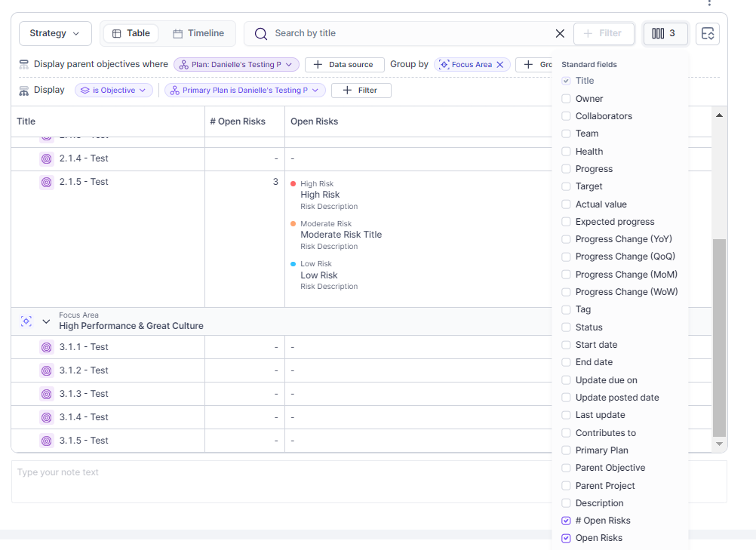
Task: Click the Focus Area icon by High Performance
Action: tap(26, 321)
